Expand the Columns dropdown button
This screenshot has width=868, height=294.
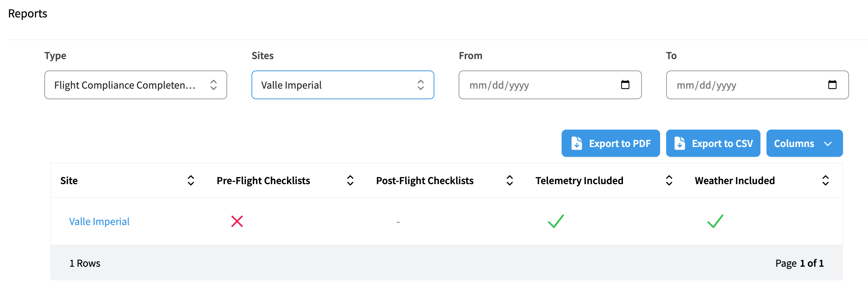(804, 143)
